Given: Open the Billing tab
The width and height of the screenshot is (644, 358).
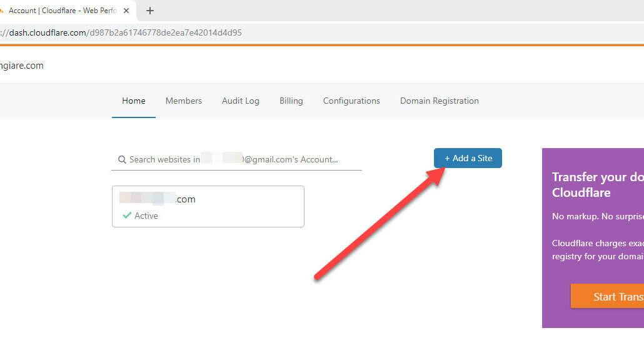Looking at the screenshot, I should point(291,101).
